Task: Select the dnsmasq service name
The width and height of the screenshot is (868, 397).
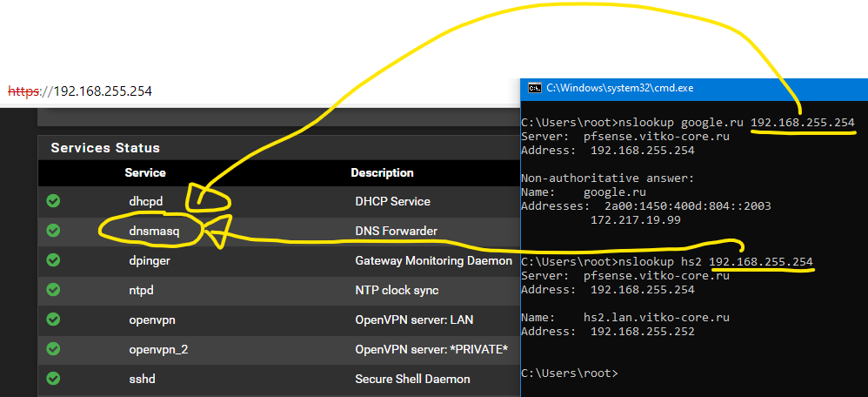Action: coord(155,232)
